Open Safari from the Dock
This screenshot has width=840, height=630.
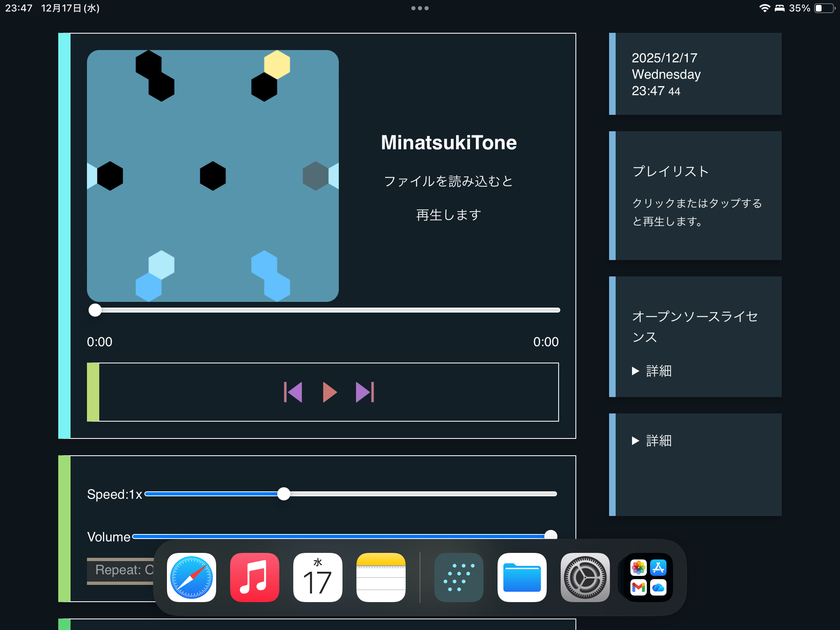coord(191,577)
